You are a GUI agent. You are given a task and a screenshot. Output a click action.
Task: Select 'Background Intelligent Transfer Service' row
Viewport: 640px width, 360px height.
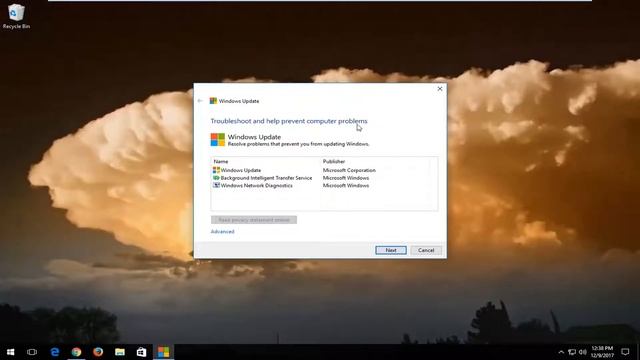point(324,178)
